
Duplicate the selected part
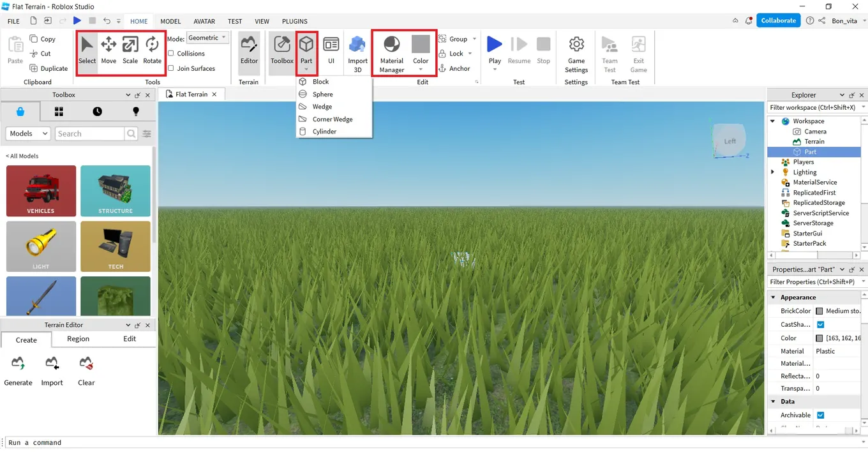tap(48, 68)
